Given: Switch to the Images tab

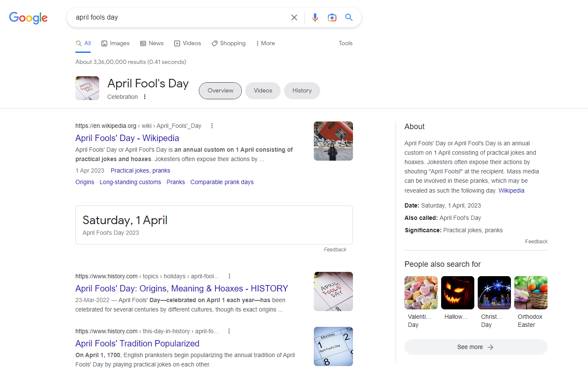Looking at the screenshot, I should point(115,43).
